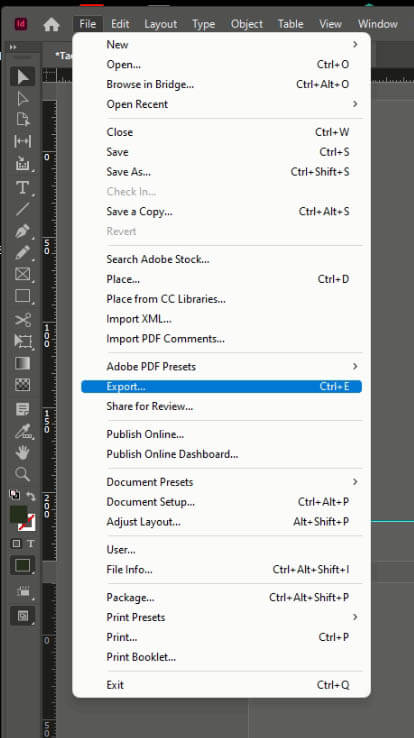414x738 pixels.
Task: Expand the toolbar with the double-arrow
Action: pyautogui.click(x=13, y=47)
